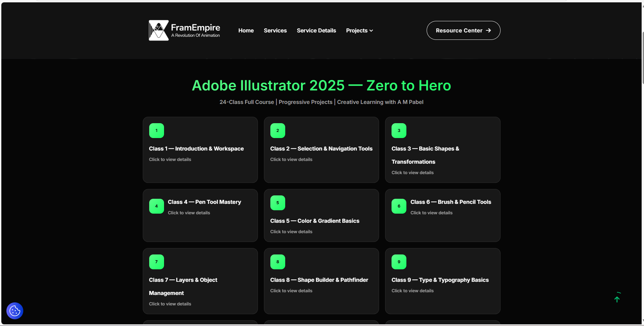Open the cookie preferences icon

coord(15,311)
